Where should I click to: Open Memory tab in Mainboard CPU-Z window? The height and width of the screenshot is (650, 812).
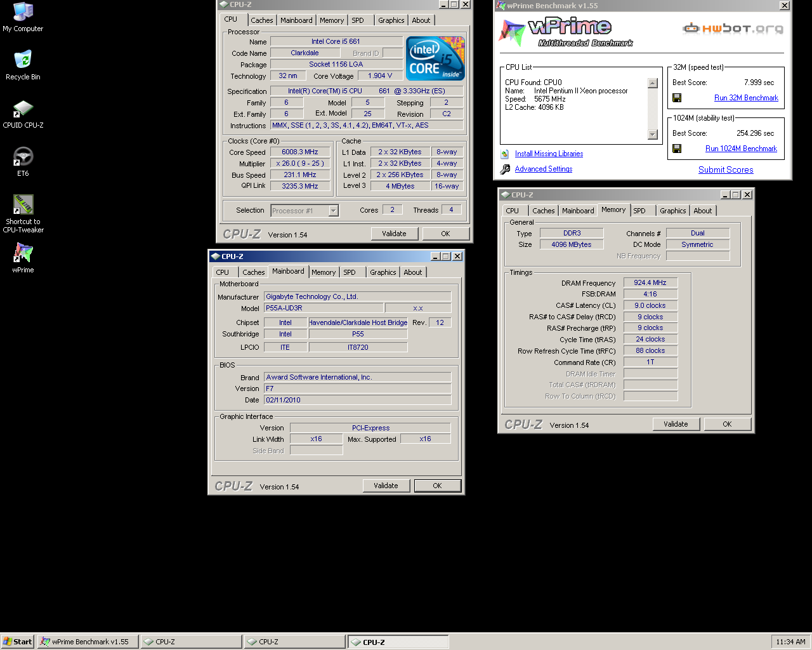click(x=324, y=272)
